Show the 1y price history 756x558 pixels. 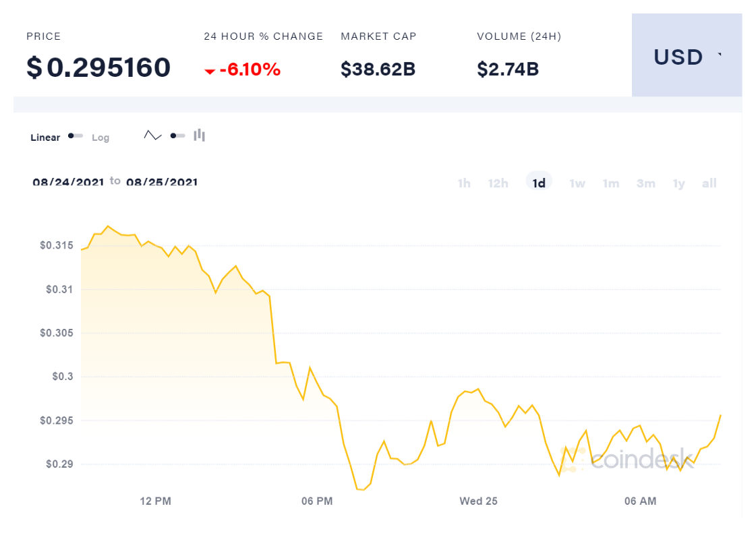tap(678, 183)
